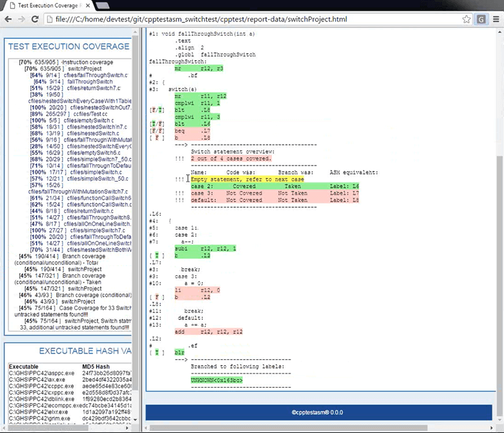Open the G extension icon
Screen dimensions: 504x433
tap(481, 19)
